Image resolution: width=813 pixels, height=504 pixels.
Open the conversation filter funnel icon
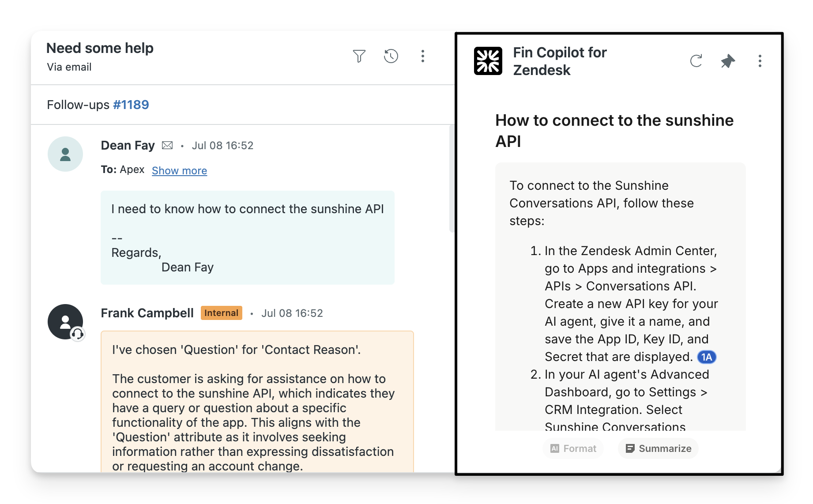359,56
